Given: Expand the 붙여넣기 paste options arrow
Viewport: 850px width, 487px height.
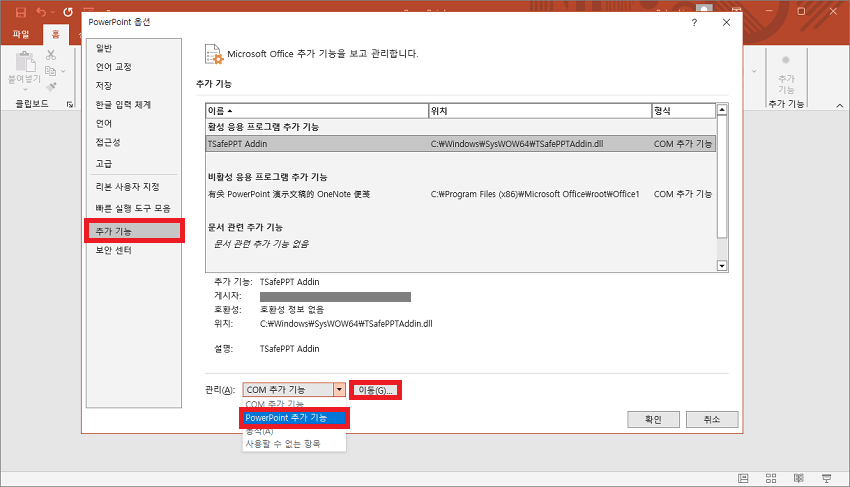Looking at the screenshot, I should click(25, 89).
